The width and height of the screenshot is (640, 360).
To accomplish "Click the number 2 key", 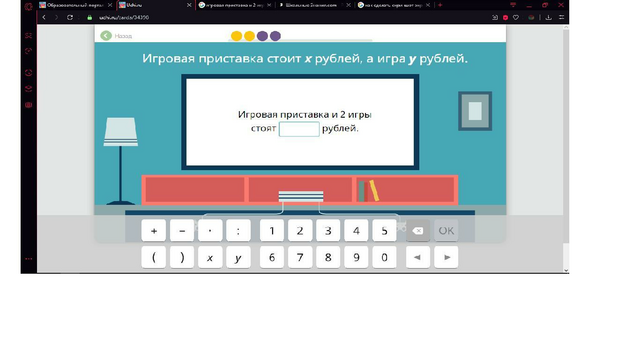I will point(300,231).
